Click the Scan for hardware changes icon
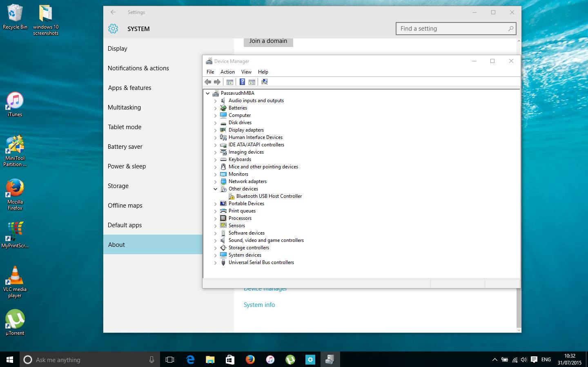This screenshot has width=588, height=367. pos(264,82)
